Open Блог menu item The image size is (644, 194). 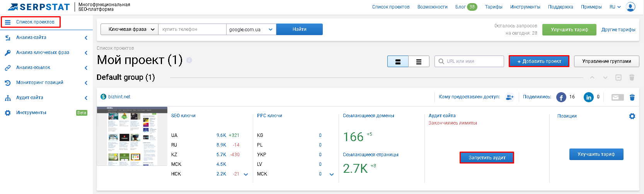tap(460, 7)
